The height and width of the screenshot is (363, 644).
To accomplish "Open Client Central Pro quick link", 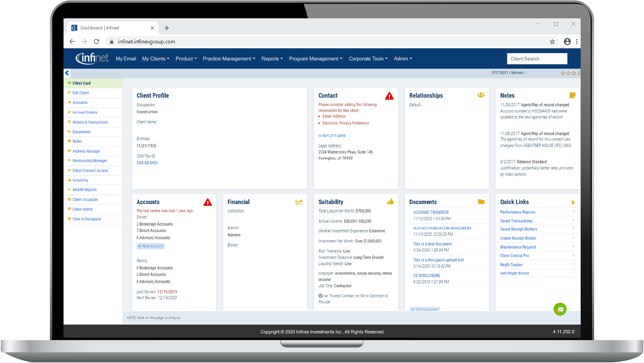I will 514,256.
